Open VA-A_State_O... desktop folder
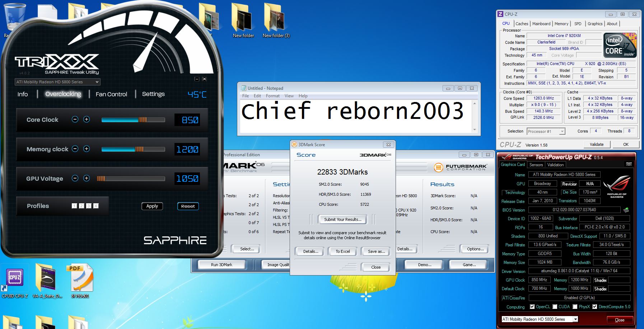The width and height of the screenshot is (644, 329). (47, 281)
